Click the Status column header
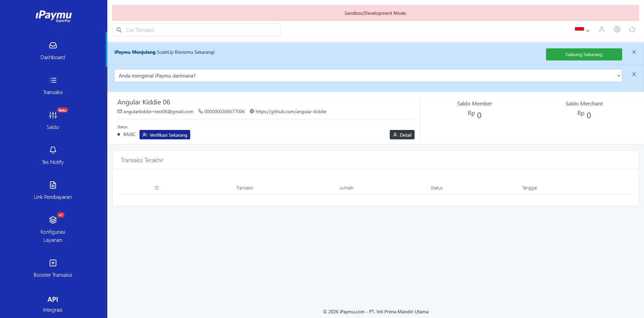 coord(436,188)
